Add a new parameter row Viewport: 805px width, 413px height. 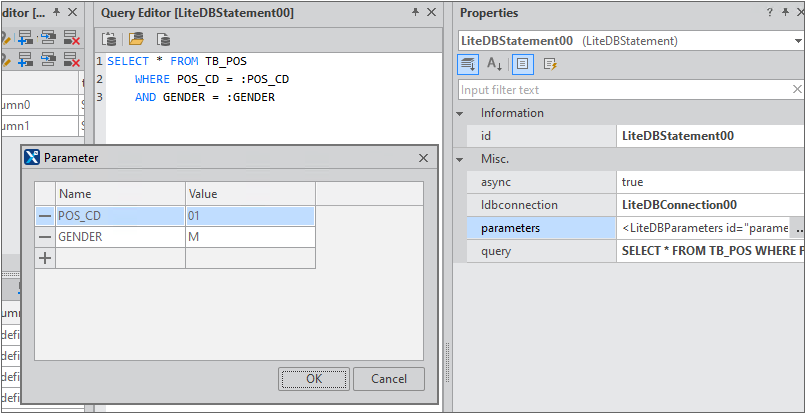point(45,258)
